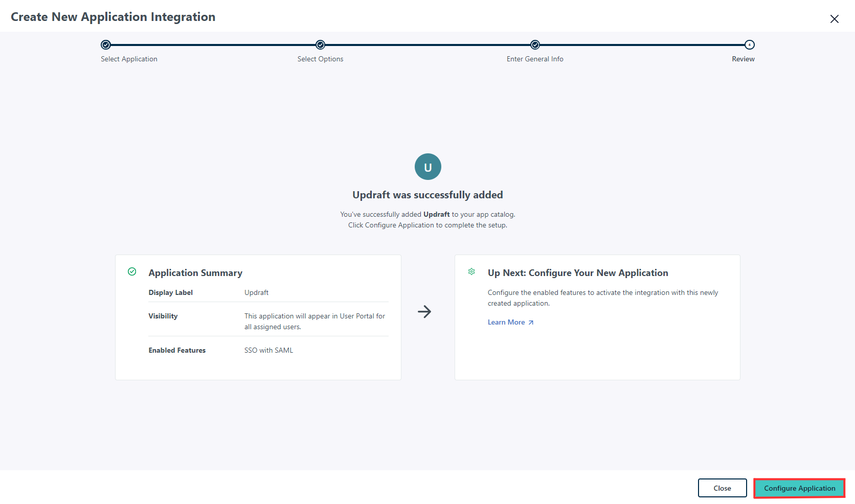
Task: Click the Select Options step checkmark circle
Action: [320, 45]
